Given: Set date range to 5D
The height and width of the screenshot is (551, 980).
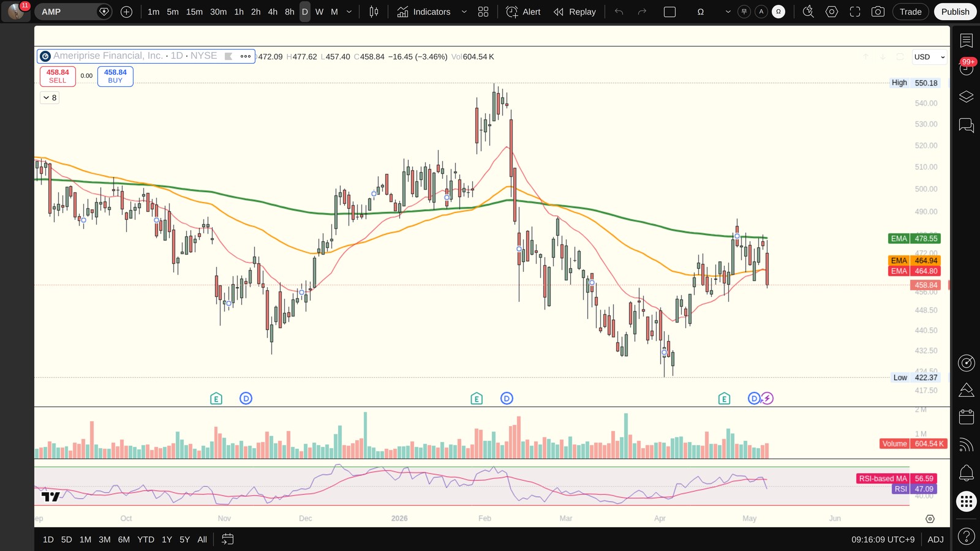Looking at the screenshot, I should 67,539.
